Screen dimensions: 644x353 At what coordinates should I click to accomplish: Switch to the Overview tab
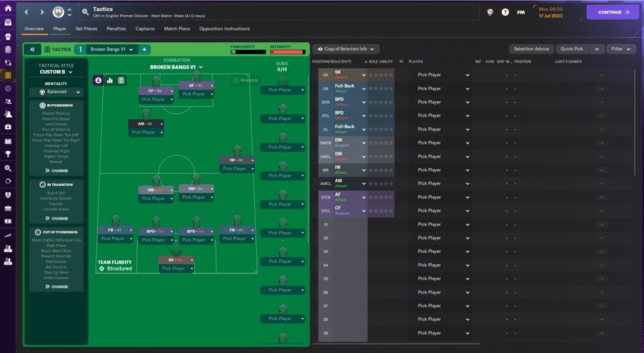click(34, 29)
